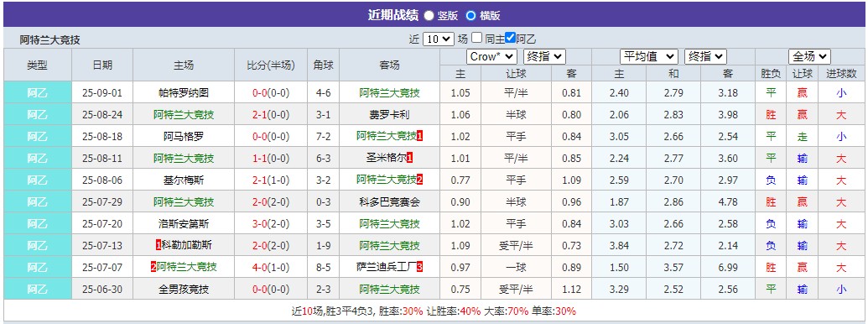Click 阿马格罗 home team link
The height and width of the screenshot is (324, 868).
click(x=184, y=137)
